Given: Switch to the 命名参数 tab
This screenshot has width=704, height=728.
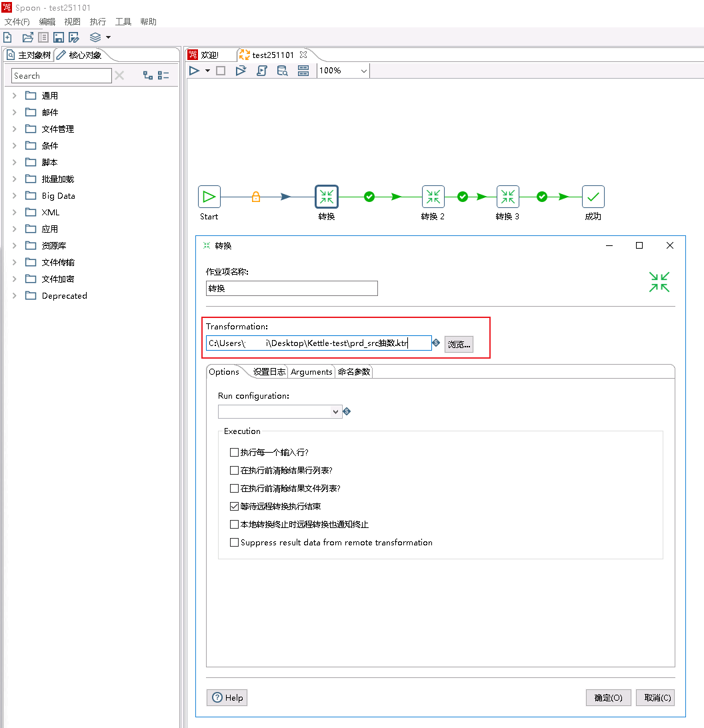Looking at the screenshot, I should [354, 372].
